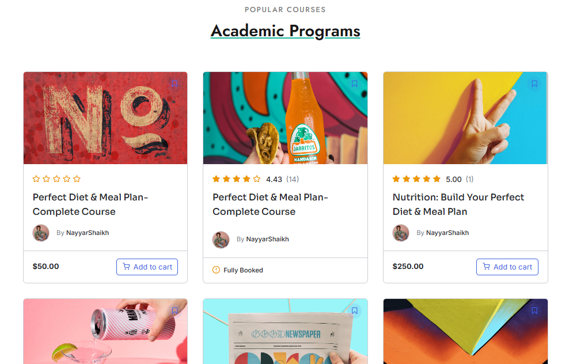
Task: Add the $250.00 Nutrition course to cart
Action: tap(507, 267)
